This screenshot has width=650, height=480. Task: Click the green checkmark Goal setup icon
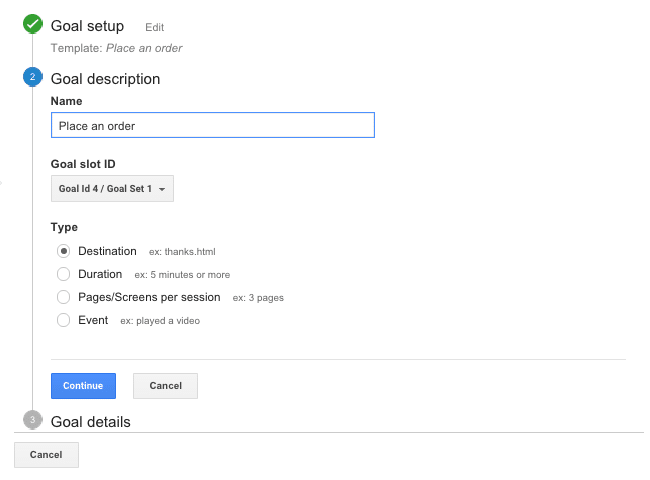tap(33, 24)
